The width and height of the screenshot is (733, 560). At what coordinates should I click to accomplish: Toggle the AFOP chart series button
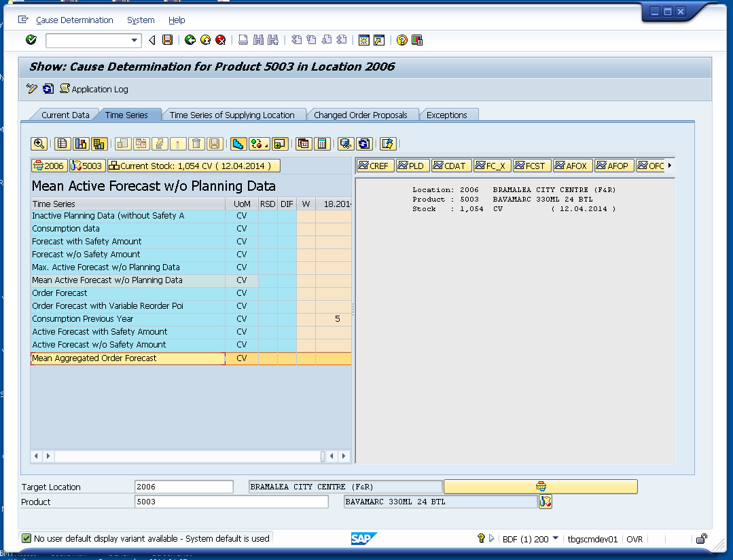[x=614, y=166]
